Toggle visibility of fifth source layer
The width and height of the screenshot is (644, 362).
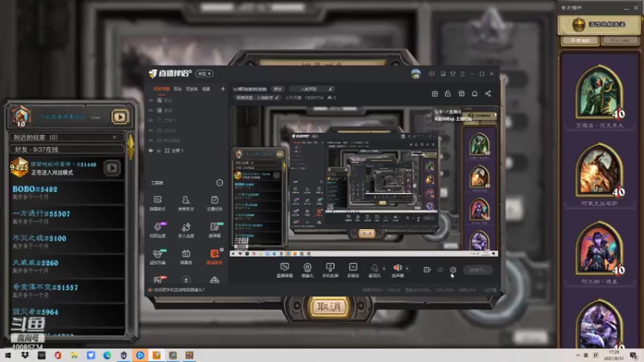coord(151,140)
